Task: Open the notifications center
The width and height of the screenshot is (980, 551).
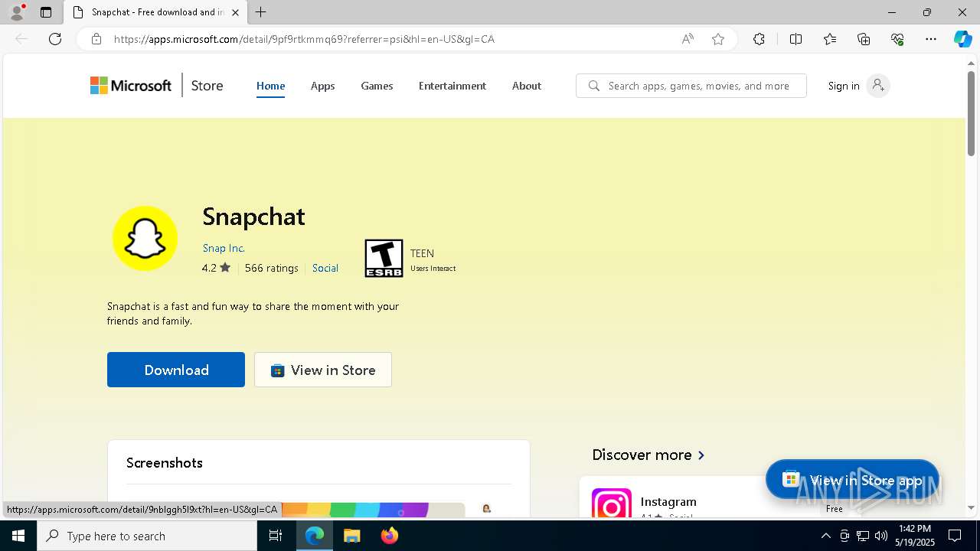Action: point(955,536)
